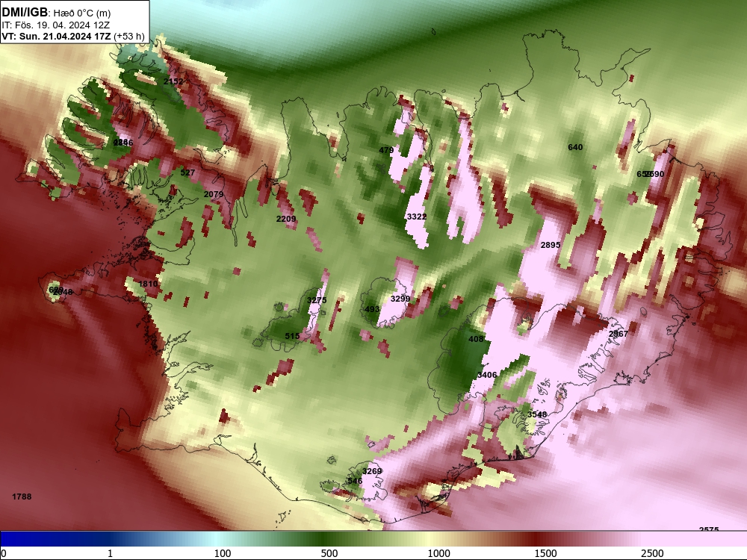Select the legend tick label 1500
747x560 pixels.
pyautogui.click(x=545, y=553)
